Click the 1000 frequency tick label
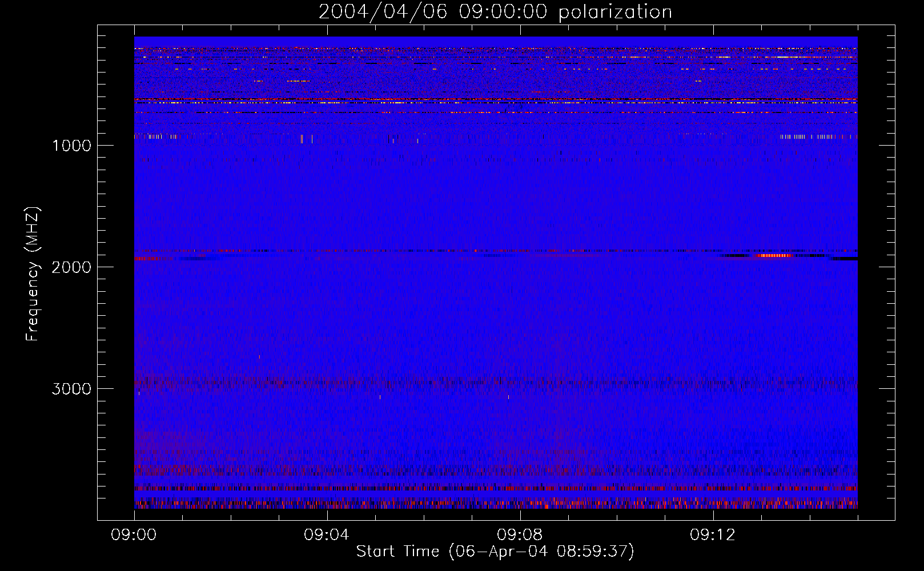 (71, 146)
